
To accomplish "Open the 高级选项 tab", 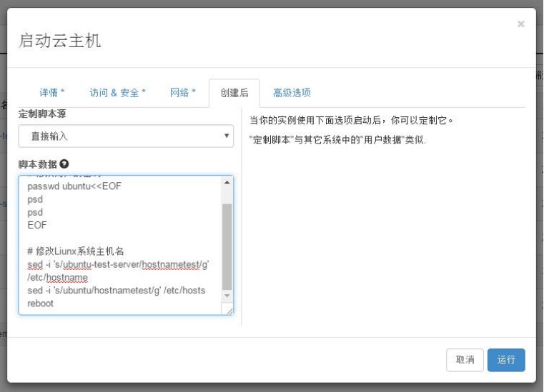I will point(292,93).
